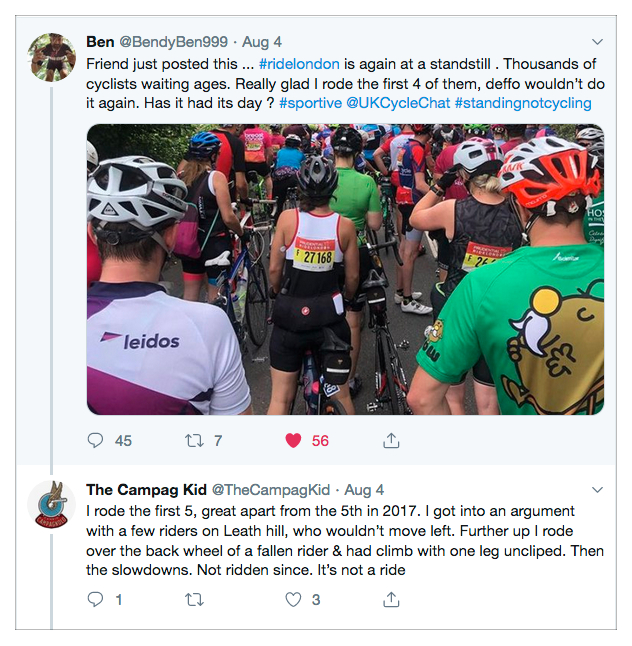Expand options chevron on Ben's tweet
The image size is (632, 646).
(598, 42)
